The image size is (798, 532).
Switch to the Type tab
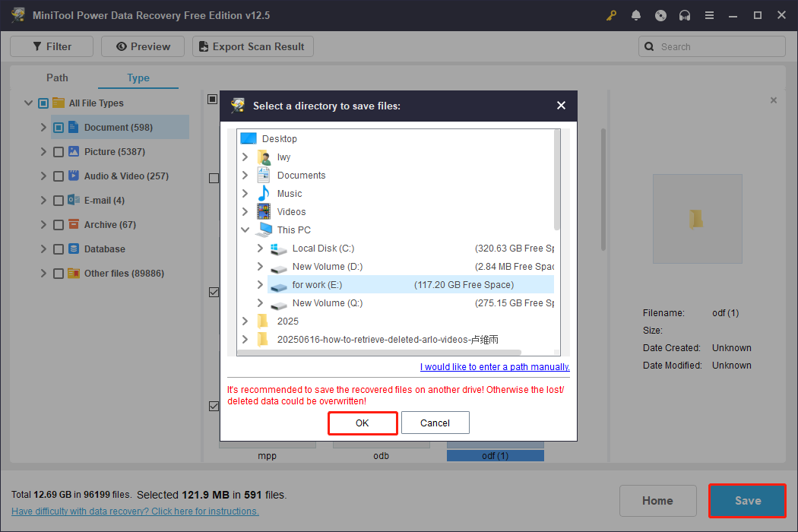tap(138, 78)
